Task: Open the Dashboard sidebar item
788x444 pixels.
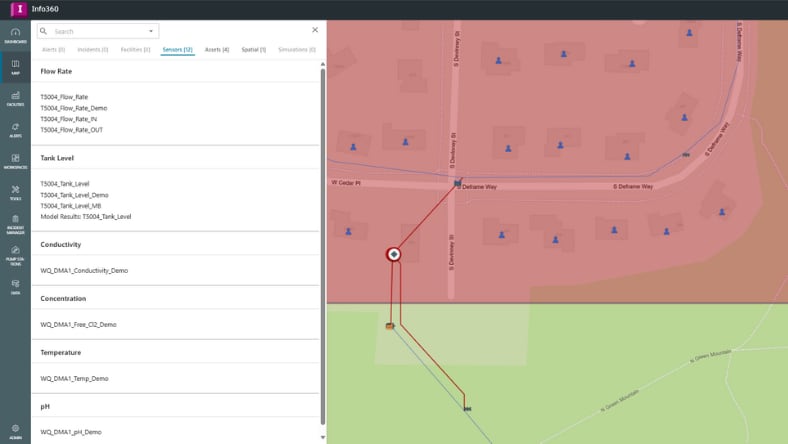Action: [x=15, y=36]
